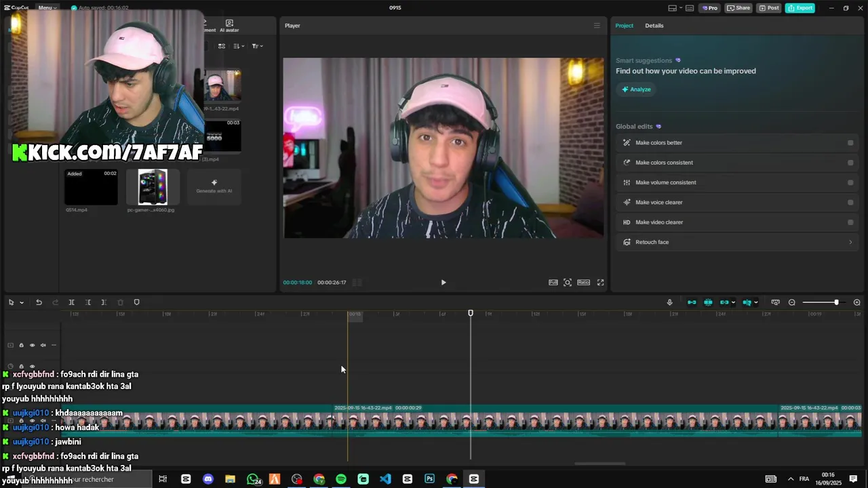Open the layout selector icon in title bar
This screenshot has height=488, width=868.
(672, 8)
